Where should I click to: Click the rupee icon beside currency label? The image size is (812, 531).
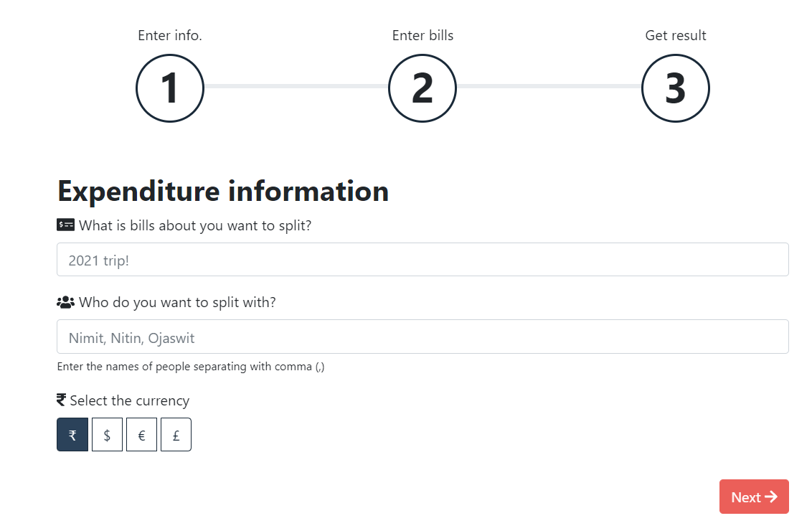(60, 399)
